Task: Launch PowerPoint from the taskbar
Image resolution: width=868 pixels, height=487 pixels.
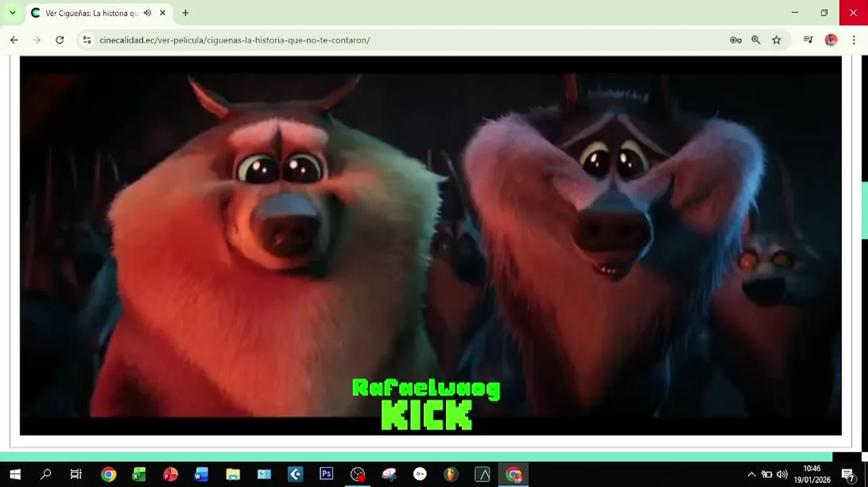Action: (x=170, y=474)
